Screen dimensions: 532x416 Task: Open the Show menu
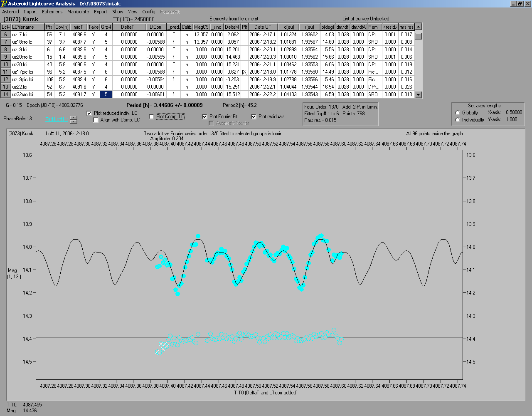[118, 12]
